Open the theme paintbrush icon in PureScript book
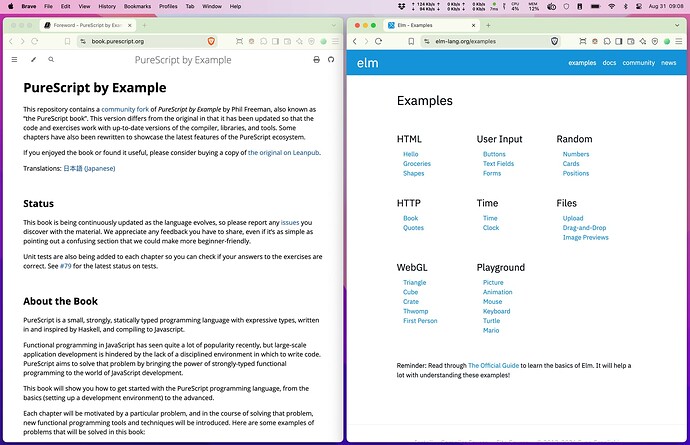The height and width of the screenshot is (445, 690). click(33, 59)
